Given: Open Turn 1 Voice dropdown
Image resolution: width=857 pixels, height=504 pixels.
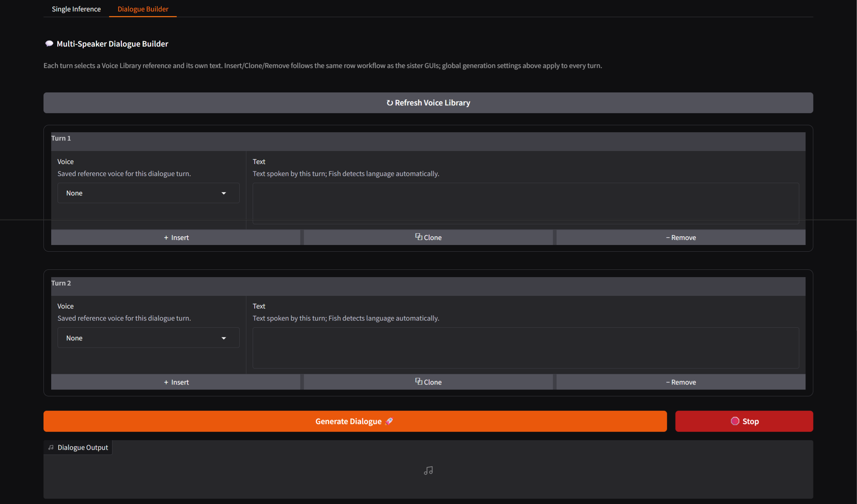Looking at the screenshot, I should (148, 193).
